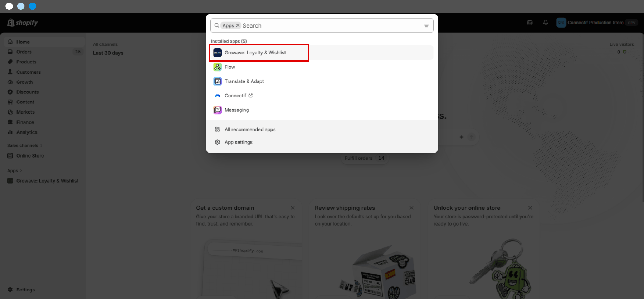This screenshot has height=299, width=644.
Task: Click the Fulfill orders 14 button
Action: (x=364, y=158)
